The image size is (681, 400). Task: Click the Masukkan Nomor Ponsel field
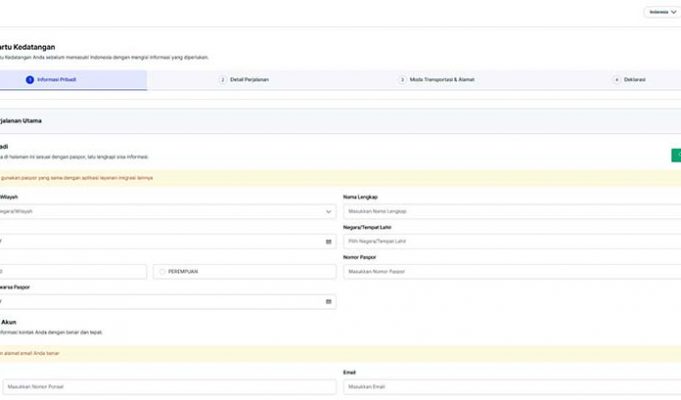tap(168, 386)
